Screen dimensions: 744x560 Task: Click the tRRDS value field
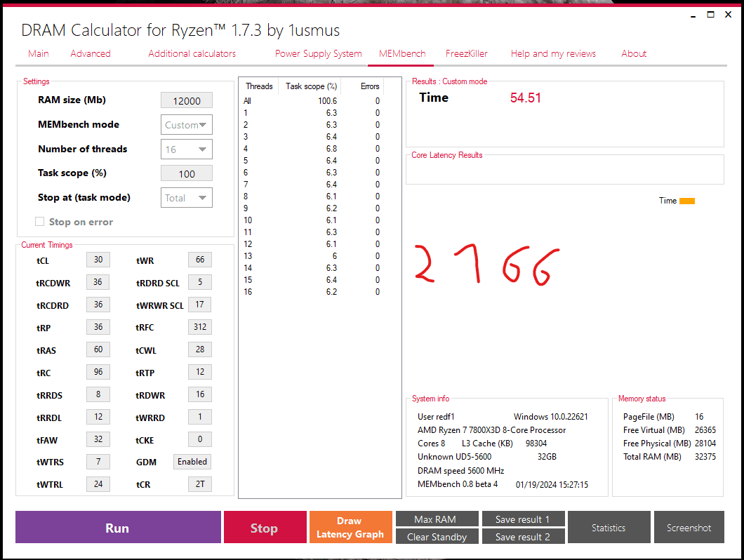(98, 394)
